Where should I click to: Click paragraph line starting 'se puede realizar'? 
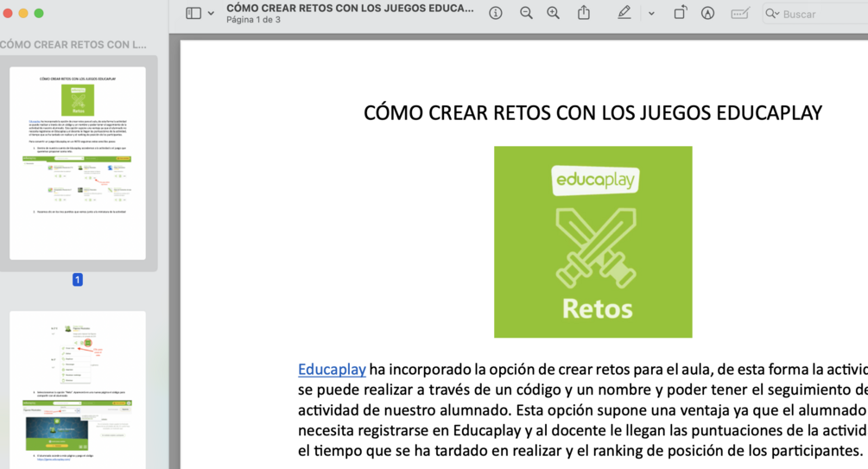pos(583,390)
